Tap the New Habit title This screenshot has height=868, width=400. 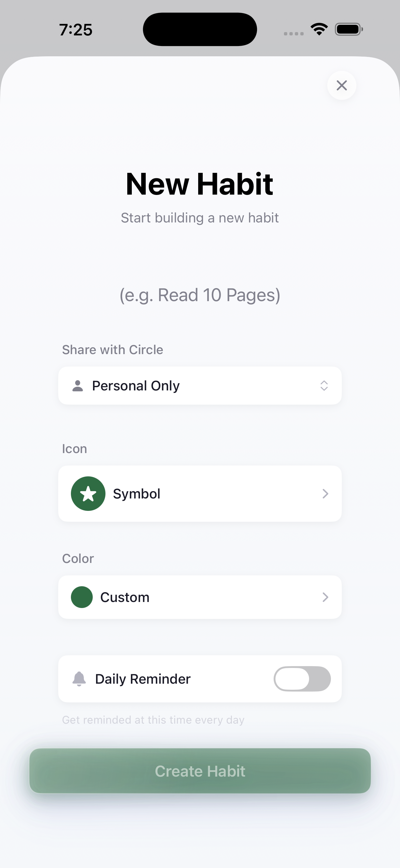pos(200,184)
